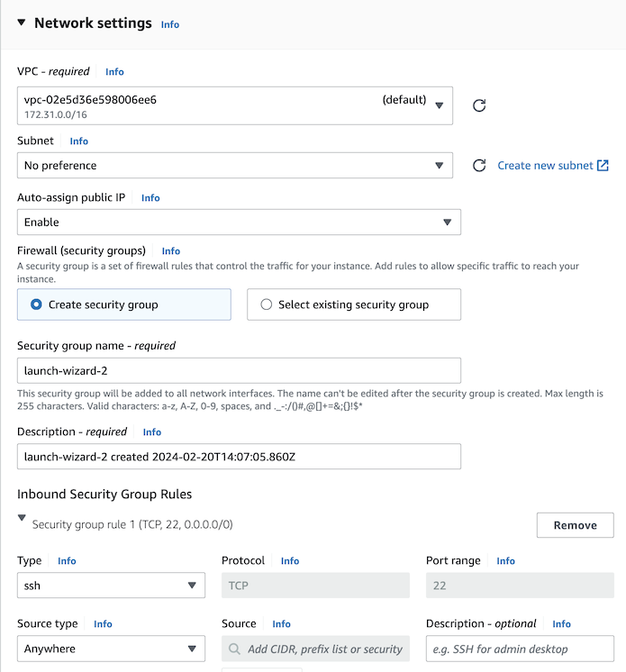Click into Security group name field

click(x=239, y=371)
